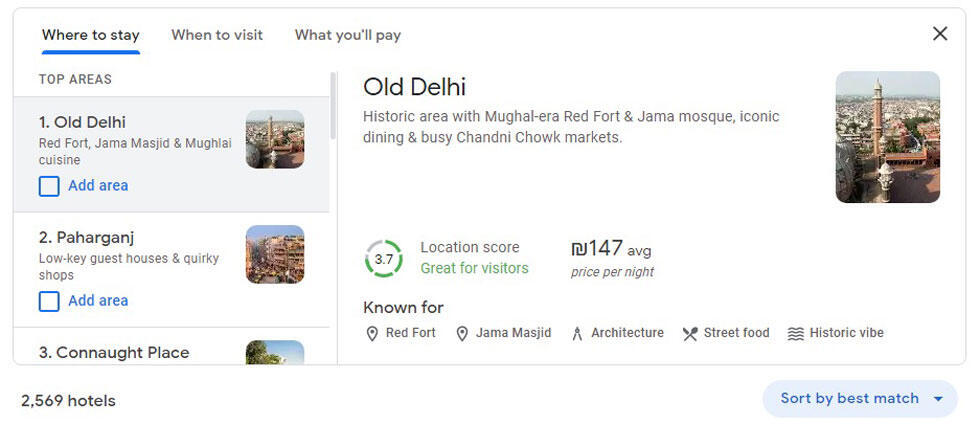Open the What you'll pay tab
The height and width of the screenshot is (424, 980).
coord(348,35)
